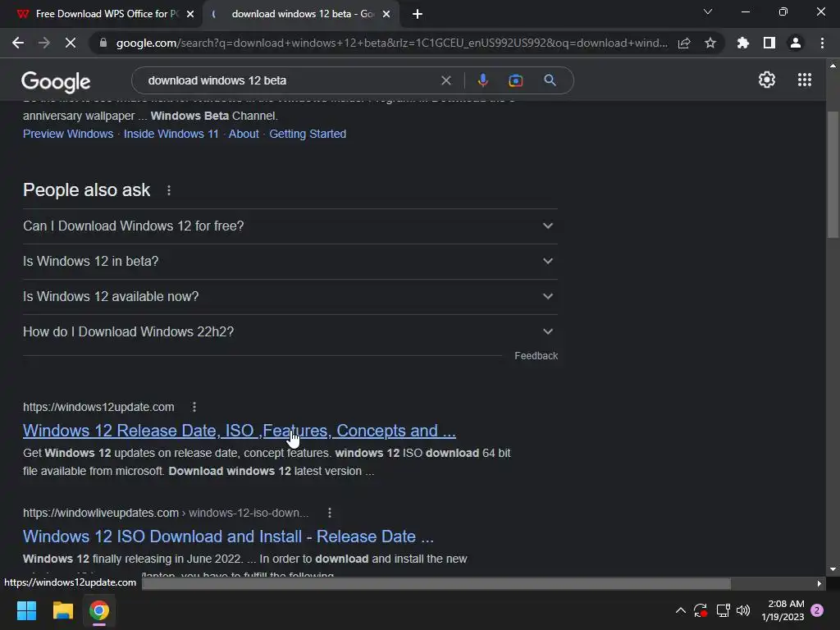Image resolution: width=840 pixels, height=630 pixels.
Task: Open the tab search dropdown arrow
Action: click(708, 11)
